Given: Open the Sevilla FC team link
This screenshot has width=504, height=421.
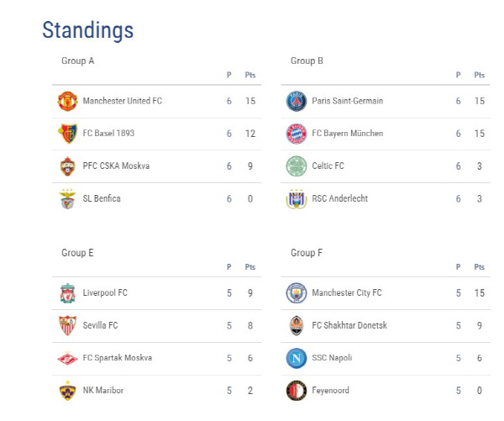Looking at the screenshot, I should (x=100, y=325).
